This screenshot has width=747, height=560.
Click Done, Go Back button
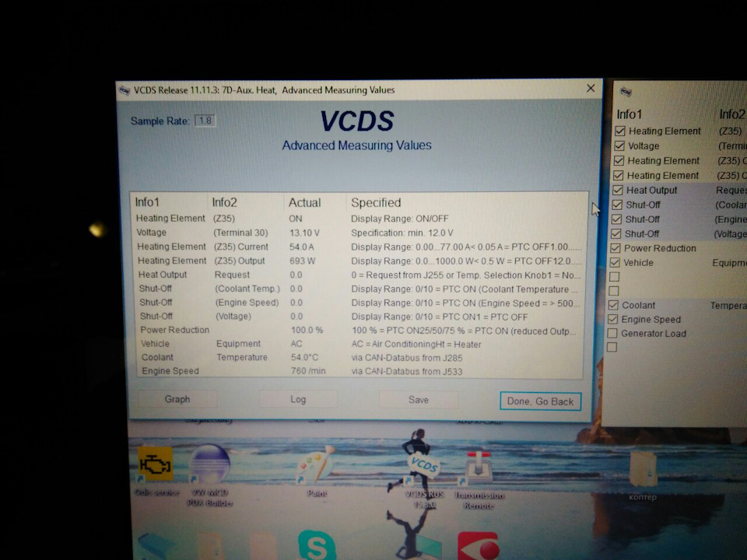540,401
